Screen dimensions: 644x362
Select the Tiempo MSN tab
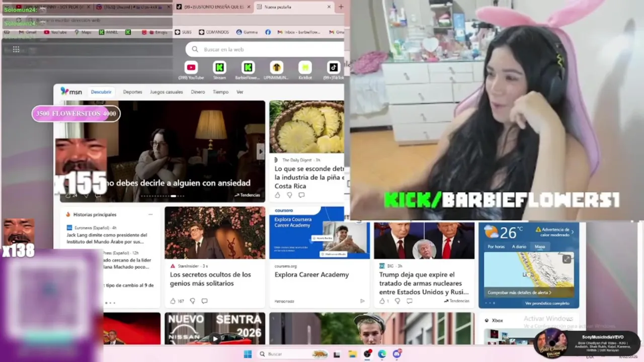220,92
